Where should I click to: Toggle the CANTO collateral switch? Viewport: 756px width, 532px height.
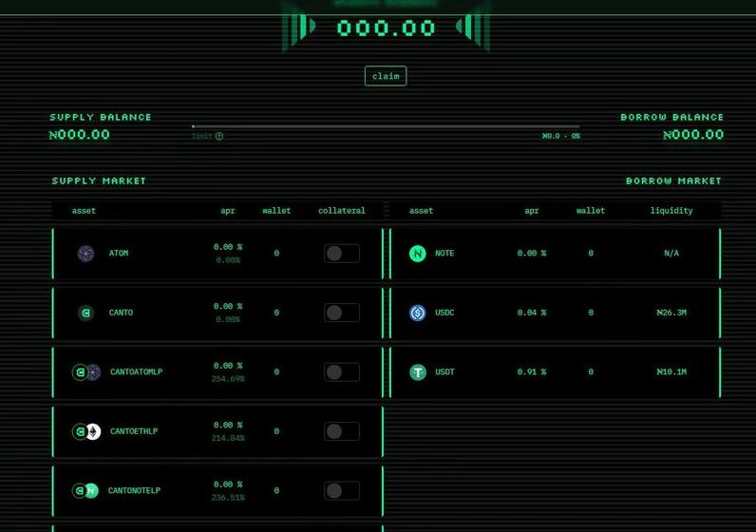coord(341,313)
